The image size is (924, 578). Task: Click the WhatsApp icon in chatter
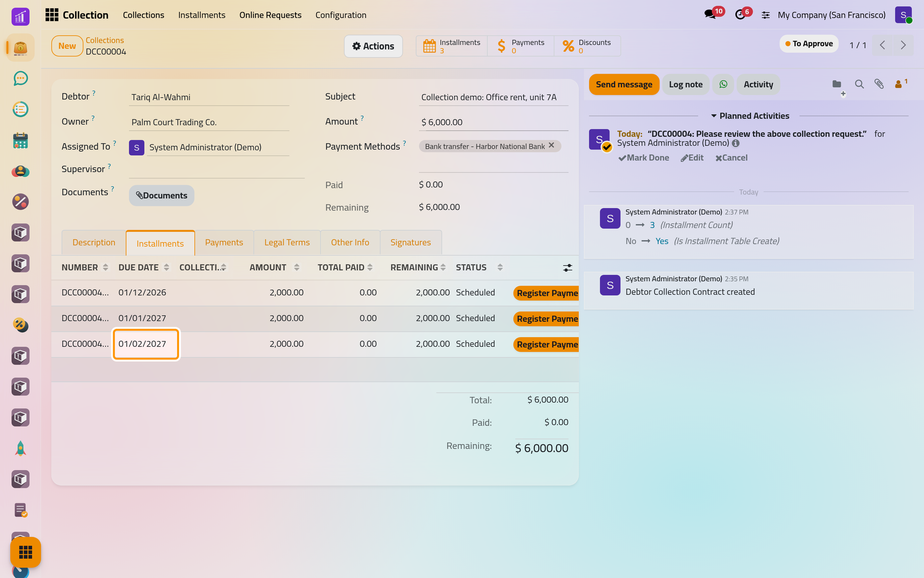[x=723, y=84]
